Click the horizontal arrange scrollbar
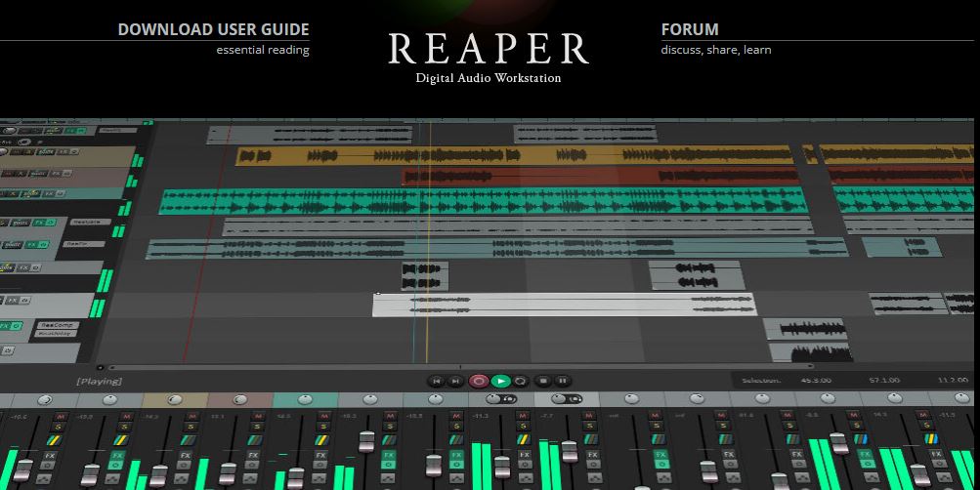This screenshot has height=490, width=980. pos(461,366)
